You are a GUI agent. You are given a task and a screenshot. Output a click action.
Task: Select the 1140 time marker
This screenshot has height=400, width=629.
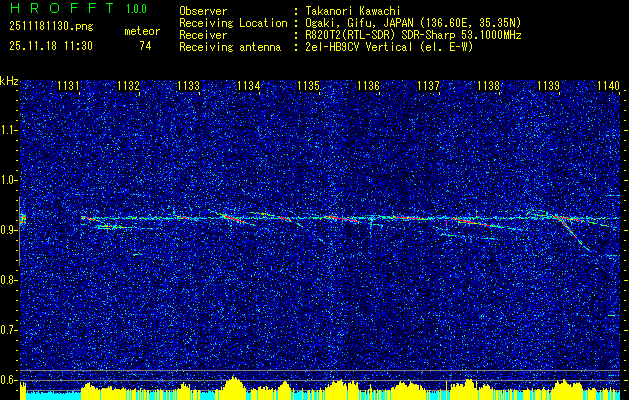click(608, 87)
